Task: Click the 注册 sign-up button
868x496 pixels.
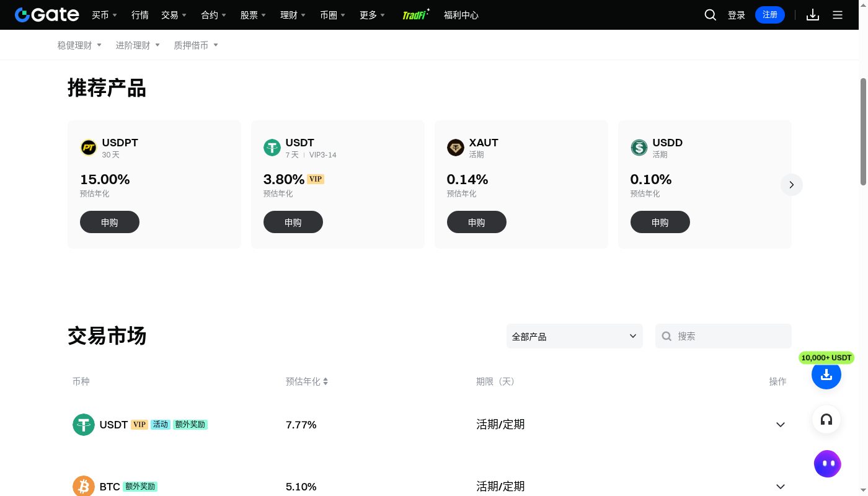Action: pos(770,15)
